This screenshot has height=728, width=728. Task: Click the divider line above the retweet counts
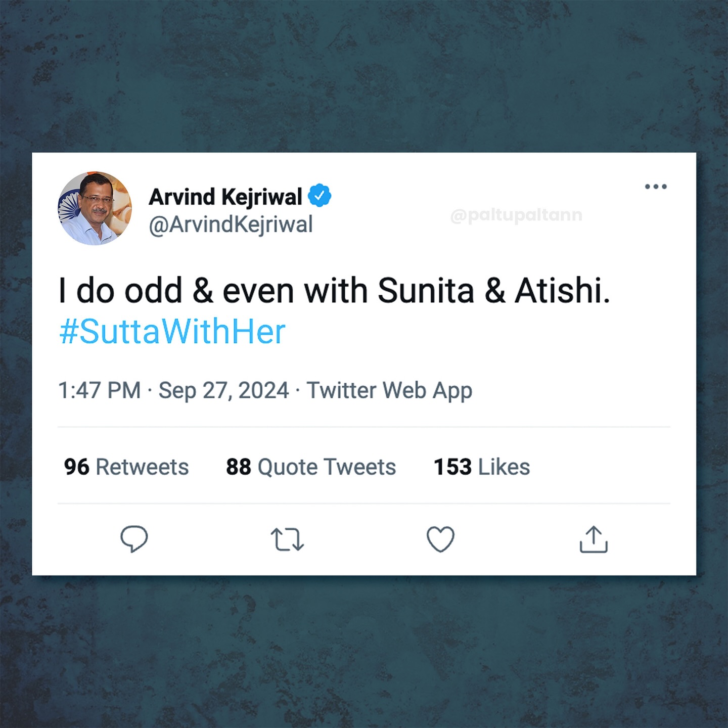(x=364, y=427)
